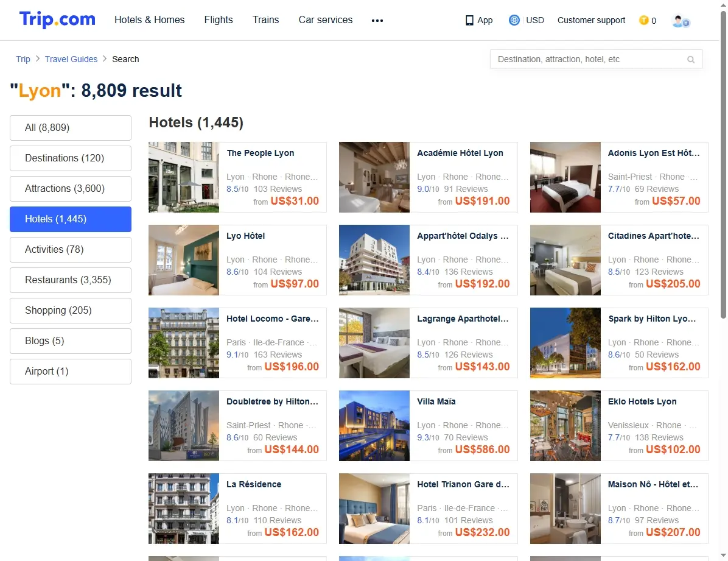Image resolution: width=728 pixels, height=561 pixels.
Task: Click the US$586.00 price
Action: coord(483,450)
